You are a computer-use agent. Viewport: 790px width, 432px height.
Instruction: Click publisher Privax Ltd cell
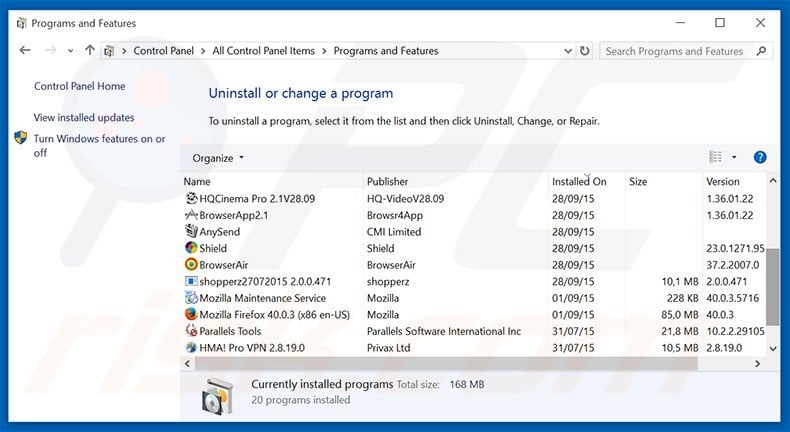(388, 348)
